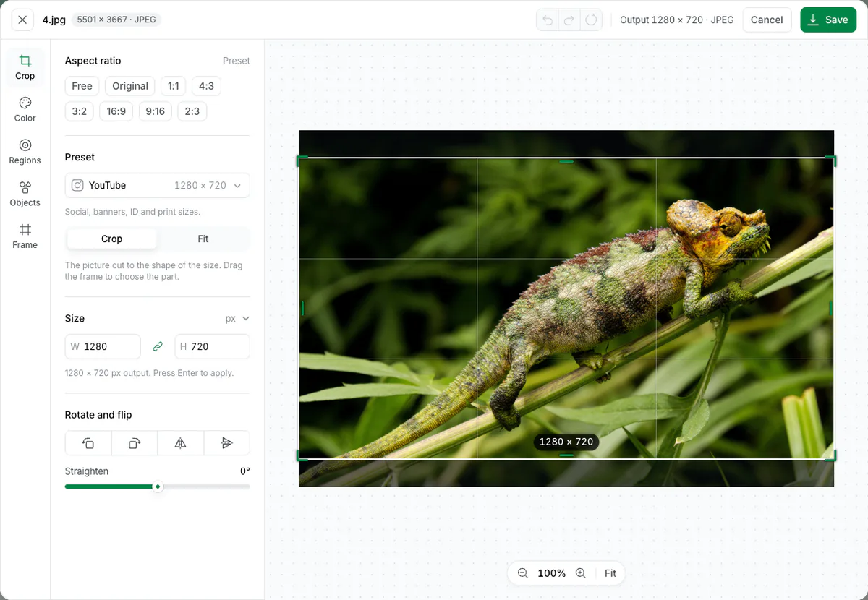Click the reset circular arrow icon
This screenshot has width=868, height=600.
(x=591, y=20)
